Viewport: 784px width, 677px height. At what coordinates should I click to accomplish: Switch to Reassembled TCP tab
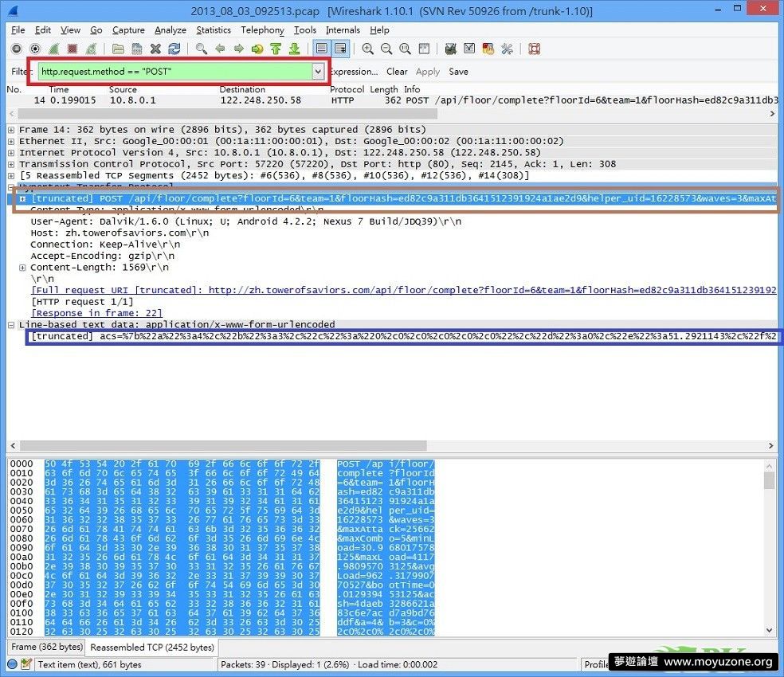click(152, 648)
